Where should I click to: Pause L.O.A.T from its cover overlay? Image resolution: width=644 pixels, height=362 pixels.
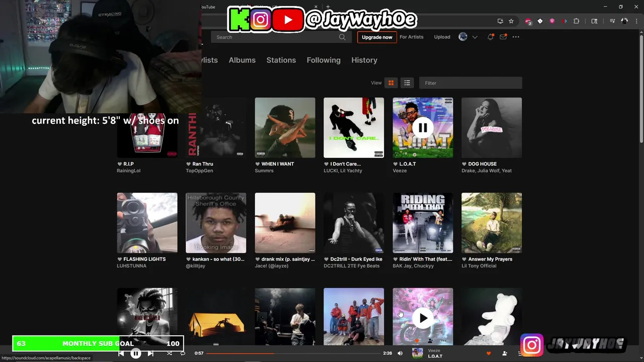point(423,128)
